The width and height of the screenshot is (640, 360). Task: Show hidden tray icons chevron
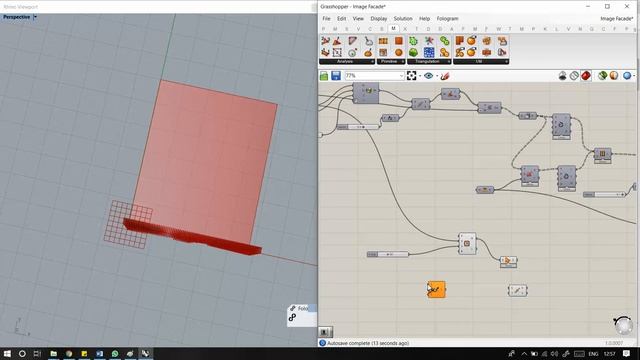pyautogui.click(x=524, y=353)
